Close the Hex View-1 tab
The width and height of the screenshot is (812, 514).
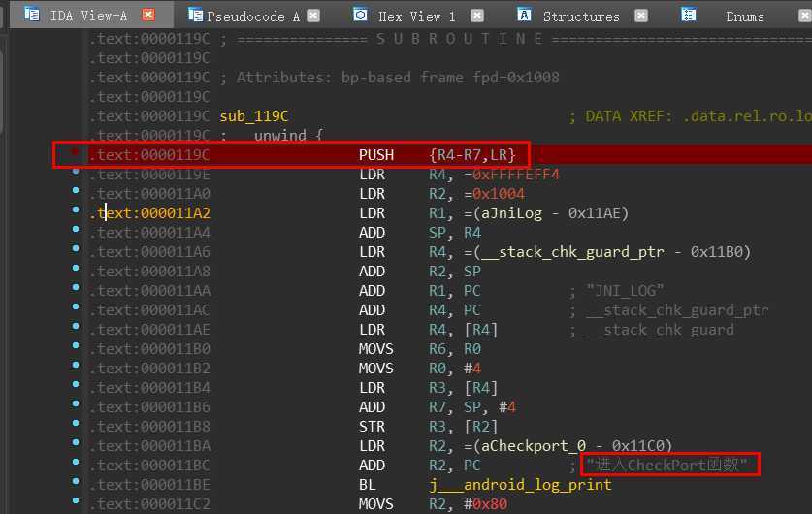pyautogui.click(x=477, y=16)
